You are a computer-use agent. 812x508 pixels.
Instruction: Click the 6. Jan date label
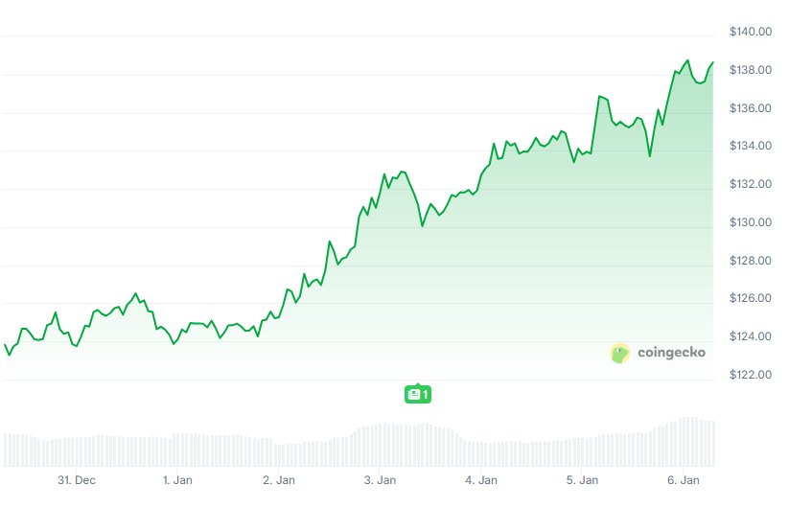tap(684, 479)
